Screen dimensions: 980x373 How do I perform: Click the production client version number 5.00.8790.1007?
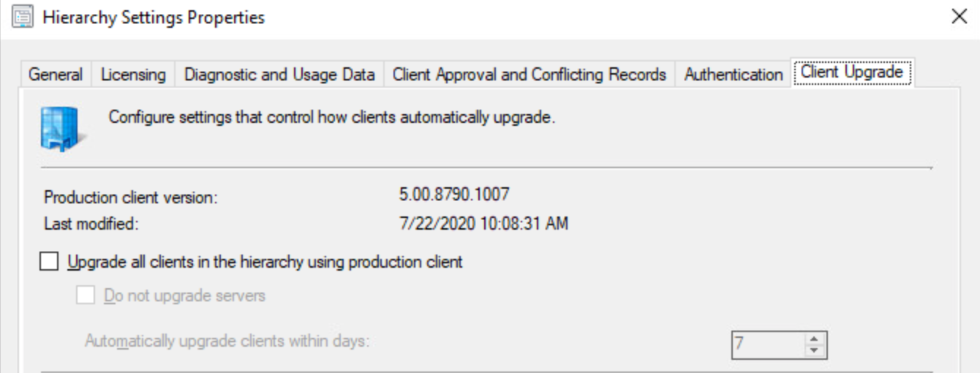453,195
